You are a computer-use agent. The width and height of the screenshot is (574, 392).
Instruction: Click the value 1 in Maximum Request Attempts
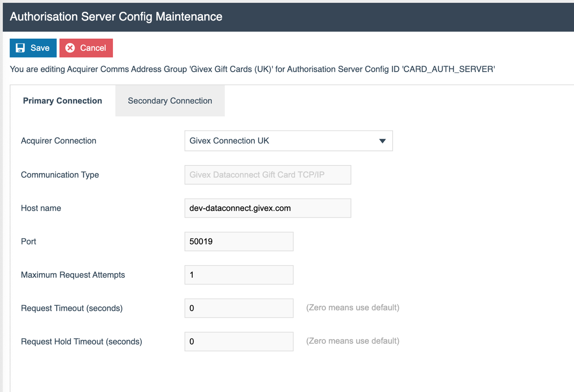point(192,274)
